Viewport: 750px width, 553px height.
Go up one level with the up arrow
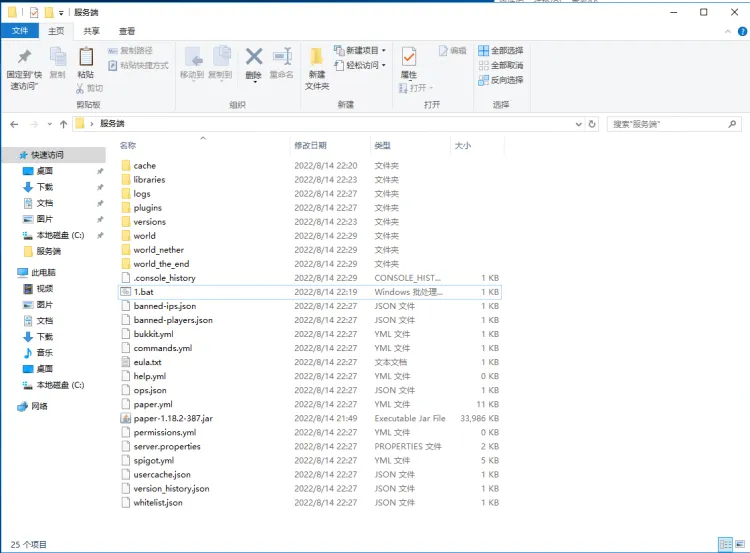(63, 124)
